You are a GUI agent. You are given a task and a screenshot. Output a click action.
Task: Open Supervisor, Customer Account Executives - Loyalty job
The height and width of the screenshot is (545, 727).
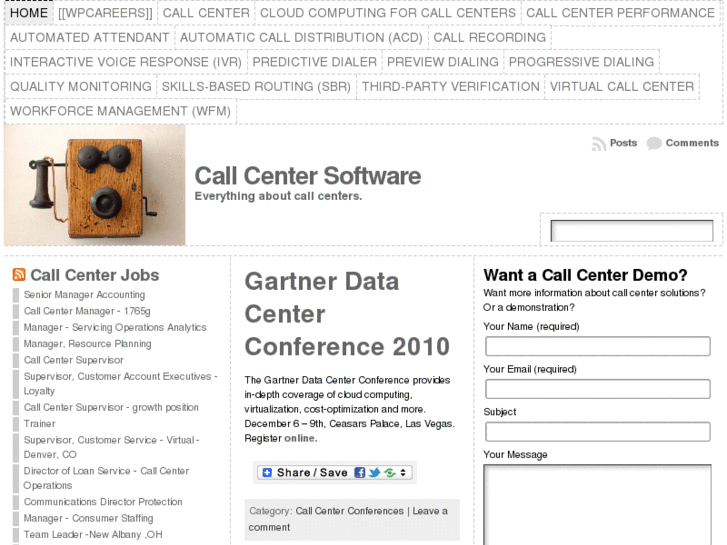[121, 384]
